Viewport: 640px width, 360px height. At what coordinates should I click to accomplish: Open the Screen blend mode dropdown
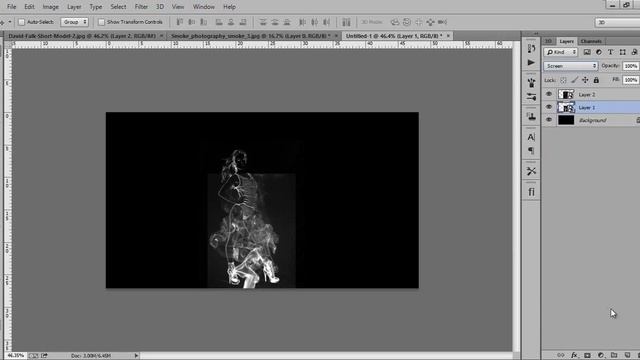point(571,66)
